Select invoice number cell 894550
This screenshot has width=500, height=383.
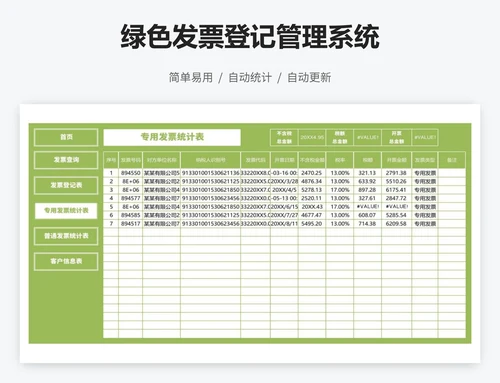point(130,173)
